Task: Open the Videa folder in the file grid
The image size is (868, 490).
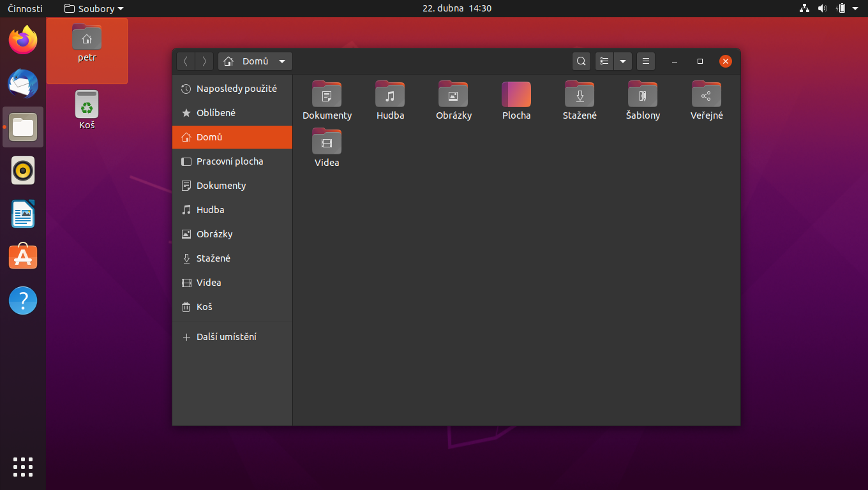Action: tap(327, 148)
